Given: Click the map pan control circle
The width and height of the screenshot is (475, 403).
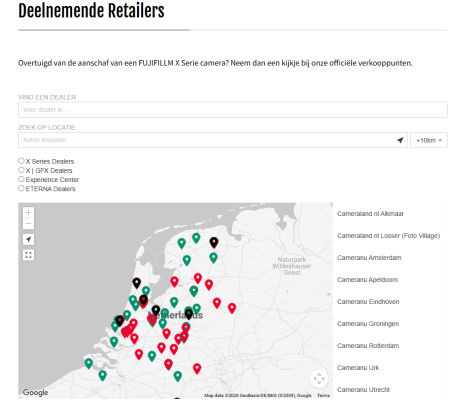Looking at the screenshot, I should [x=319, y=378].
